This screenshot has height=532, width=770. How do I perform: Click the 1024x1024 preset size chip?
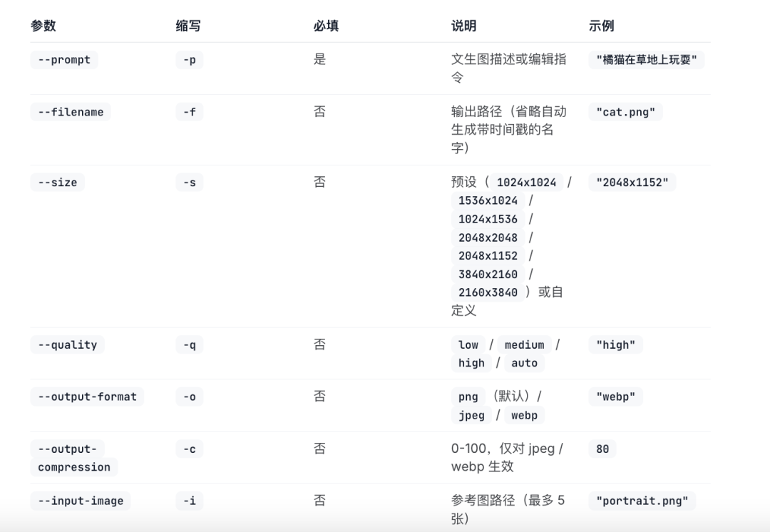point(526,183)
